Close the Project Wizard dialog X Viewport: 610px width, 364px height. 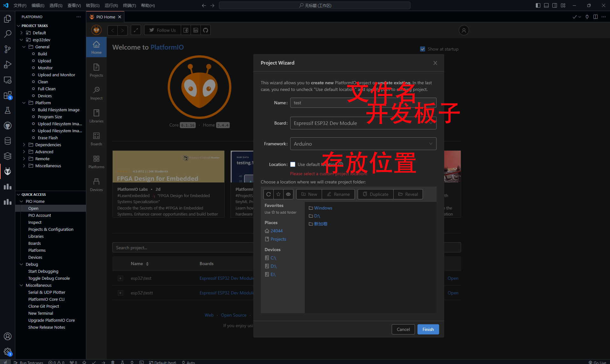coord(435,63)
